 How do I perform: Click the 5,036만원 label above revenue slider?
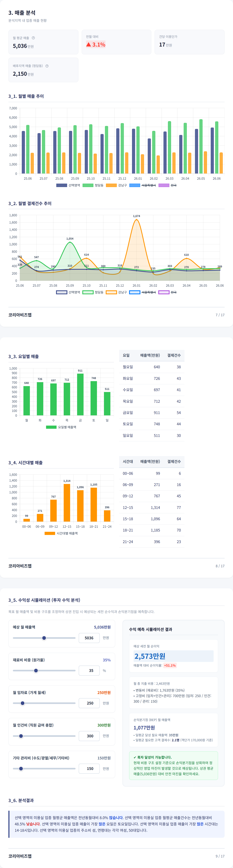(102, 627)
